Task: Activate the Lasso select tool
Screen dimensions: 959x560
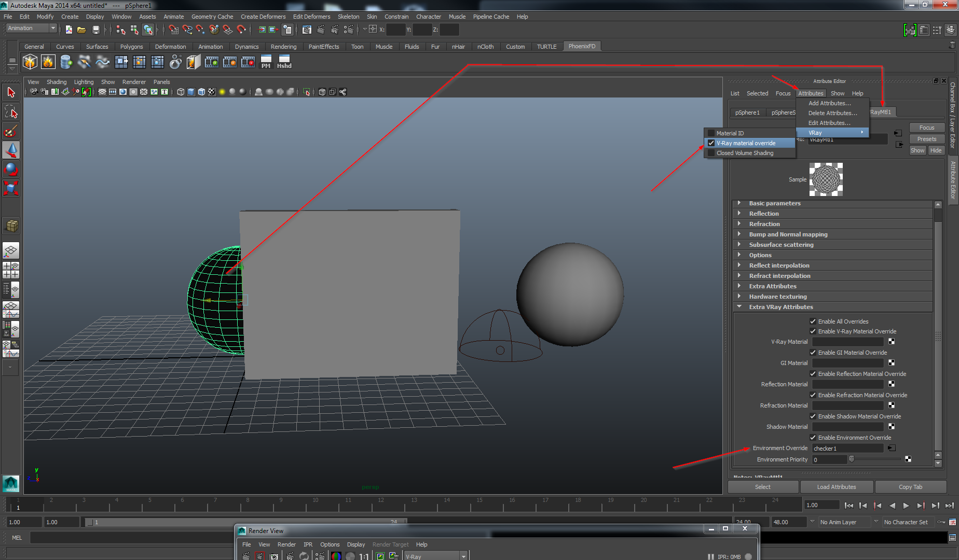Action: [11, 111]
